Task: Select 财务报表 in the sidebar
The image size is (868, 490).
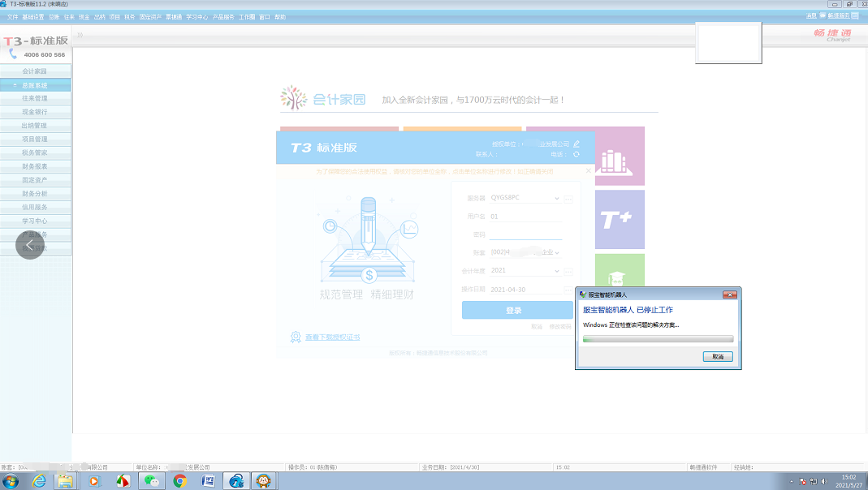Action: coord(36,166)
